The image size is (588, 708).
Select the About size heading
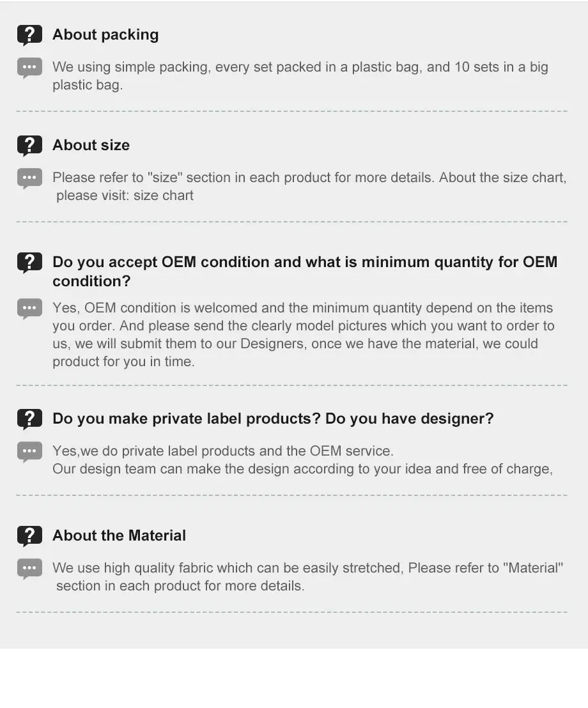91,145
